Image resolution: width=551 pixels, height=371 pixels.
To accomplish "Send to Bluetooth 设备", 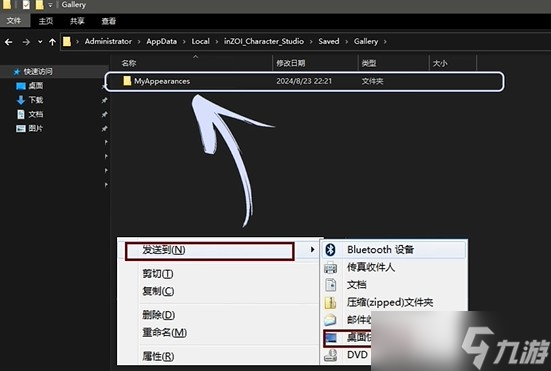I will 381,249.
